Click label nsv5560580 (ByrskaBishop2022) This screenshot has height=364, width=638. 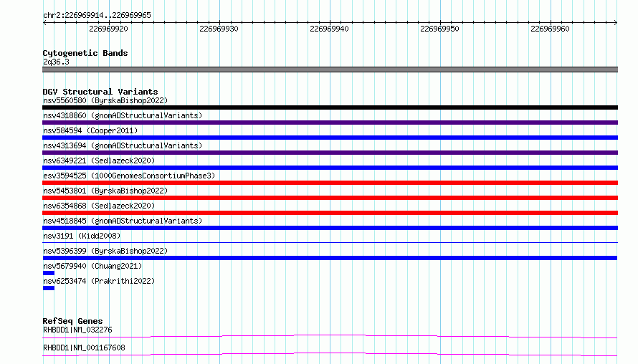(105, 100)
